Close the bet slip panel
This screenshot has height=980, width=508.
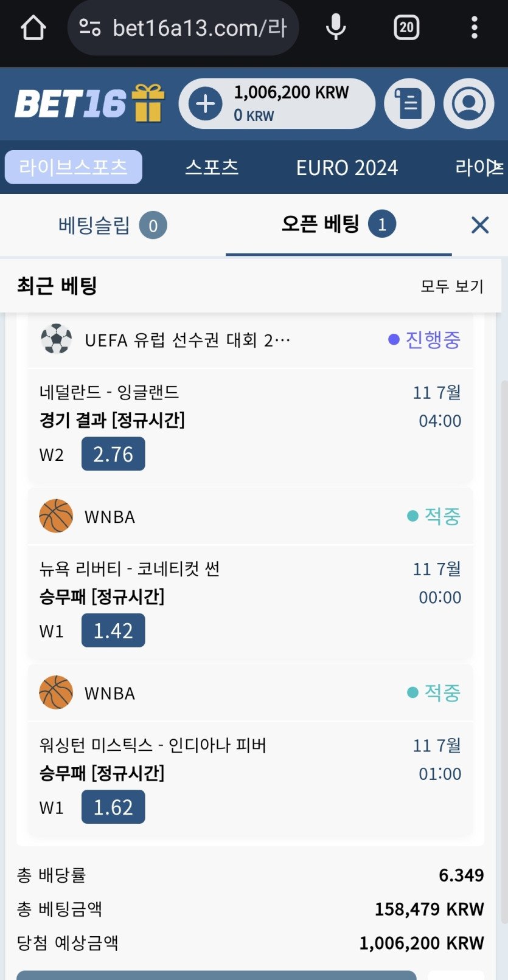pos(480,225)
